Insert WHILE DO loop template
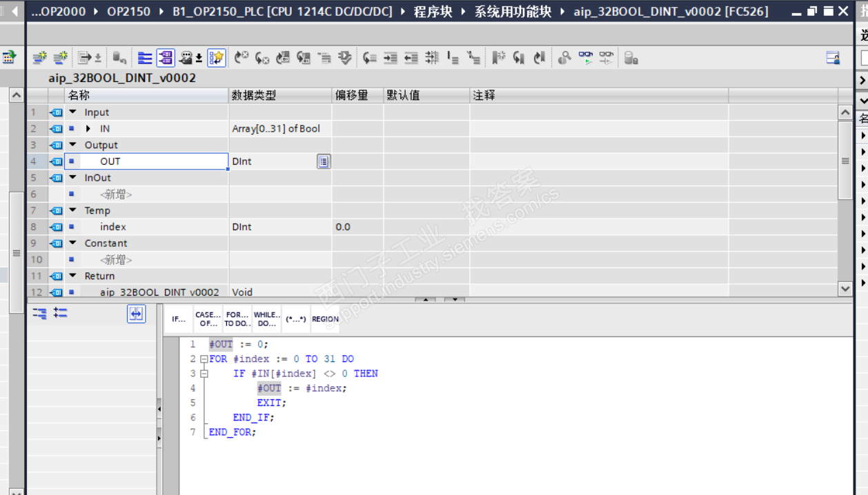 [267, 319]
